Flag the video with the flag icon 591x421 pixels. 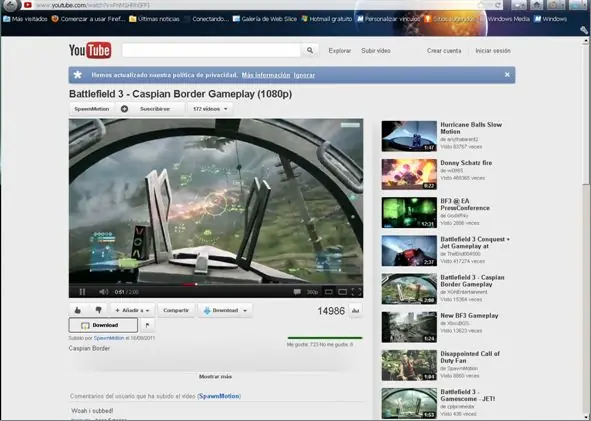(147, 325)
